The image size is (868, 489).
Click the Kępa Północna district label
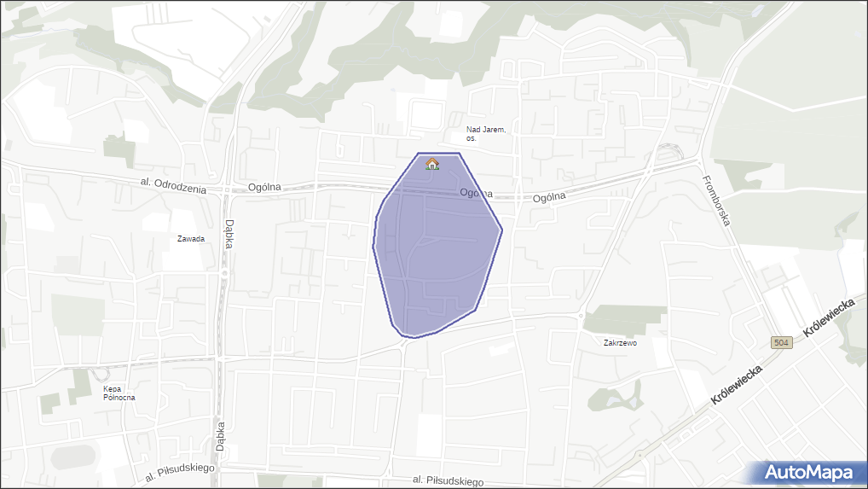click(119, 393)
